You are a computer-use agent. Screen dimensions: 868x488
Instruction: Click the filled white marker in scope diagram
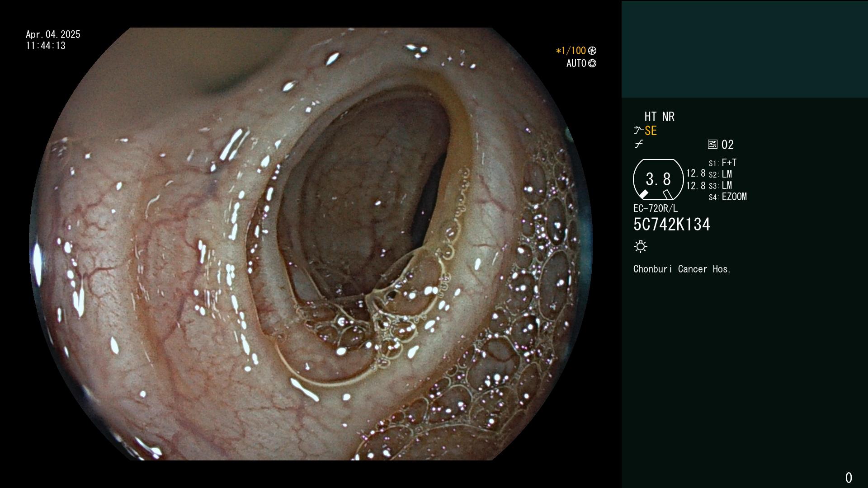coord(644,194)
